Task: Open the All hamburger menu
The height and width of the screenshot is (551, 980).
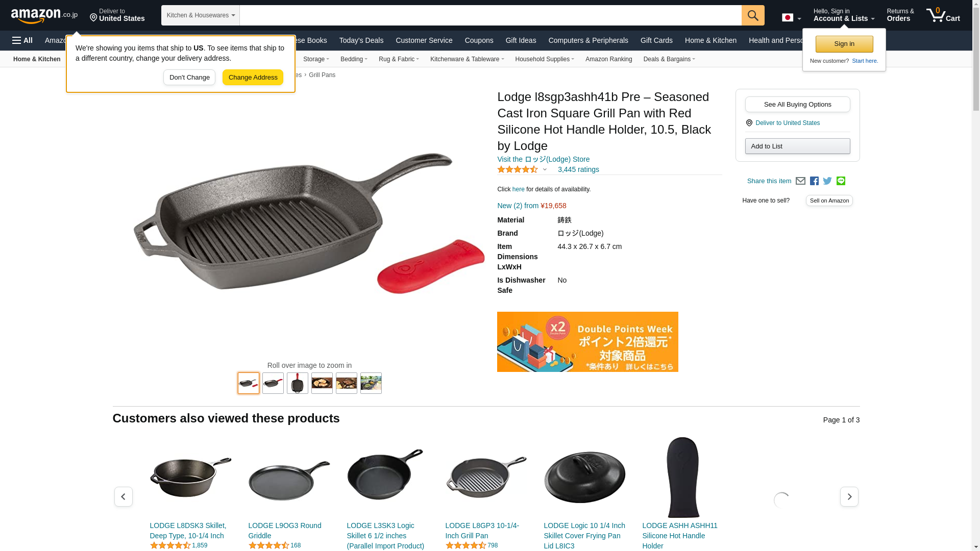Action: (22, 40)
